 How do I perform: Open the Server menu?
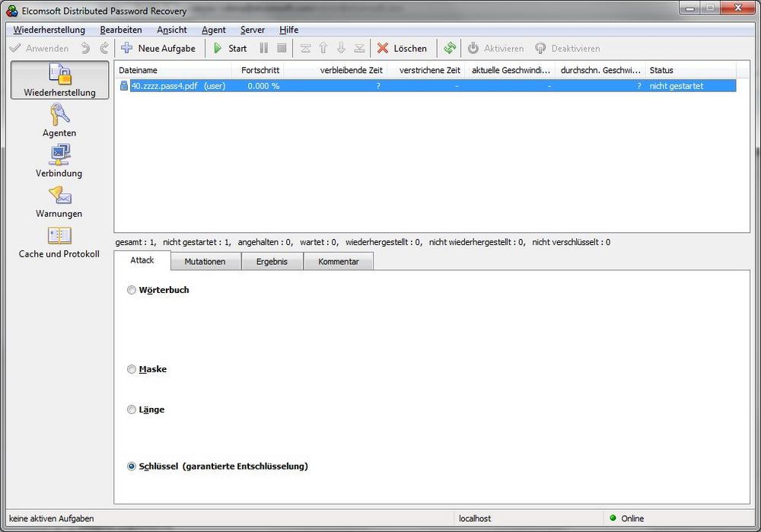pyautogui.click(x=252, y=30)
